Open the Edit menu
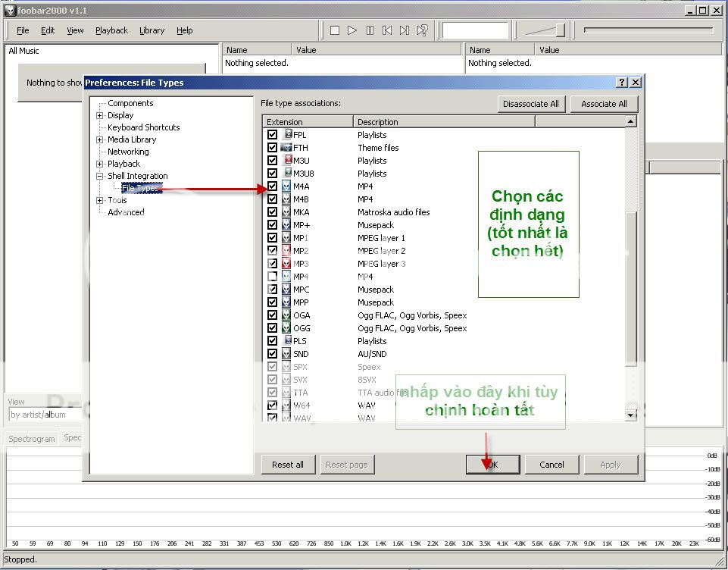Screen dimensions: 728x570 pos(48,30)
